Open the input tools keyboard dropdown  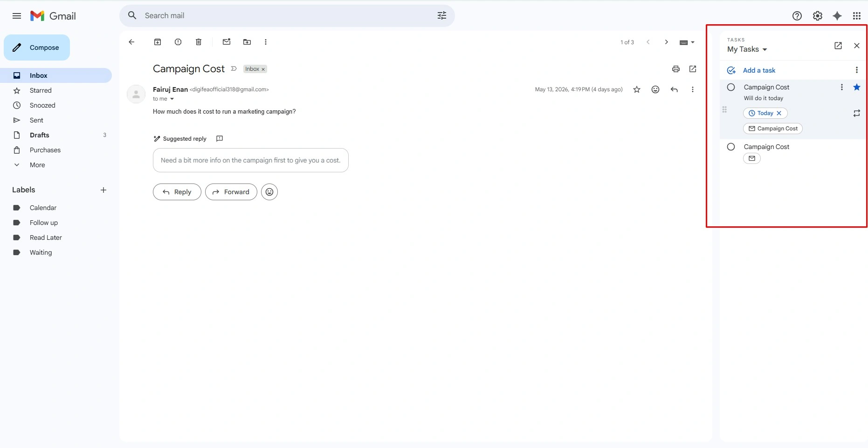pos(687,42)
